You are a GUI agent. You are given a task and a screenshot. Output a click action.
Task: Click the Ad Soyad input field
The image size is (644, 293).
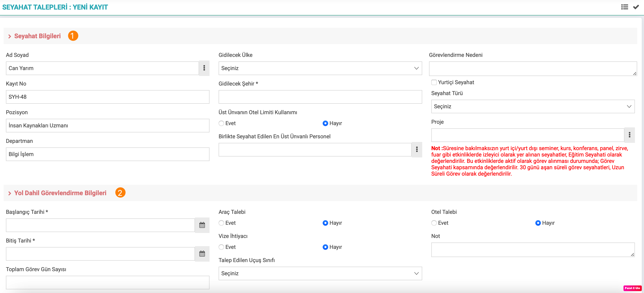(x=102, y=68)
